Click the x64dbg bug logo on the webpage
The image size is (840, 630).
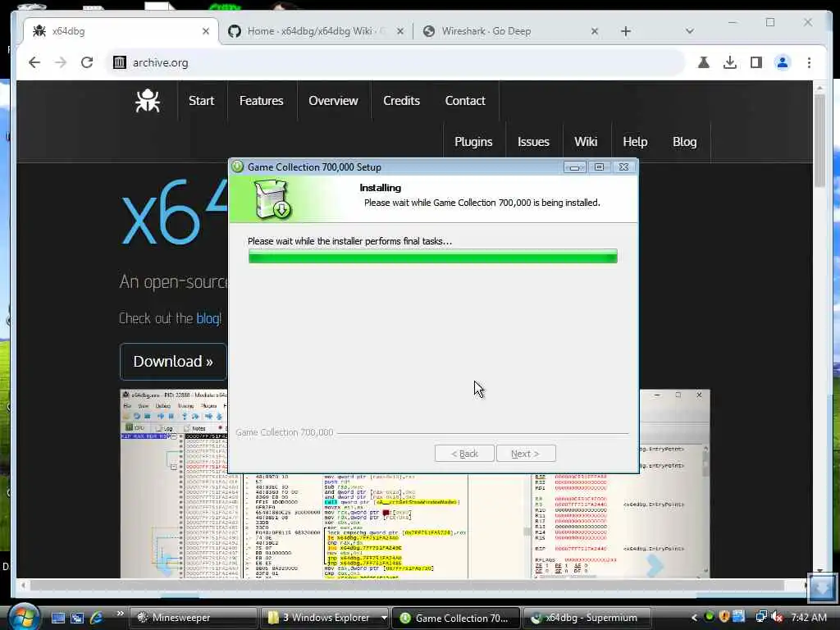(x=148, y=101)
